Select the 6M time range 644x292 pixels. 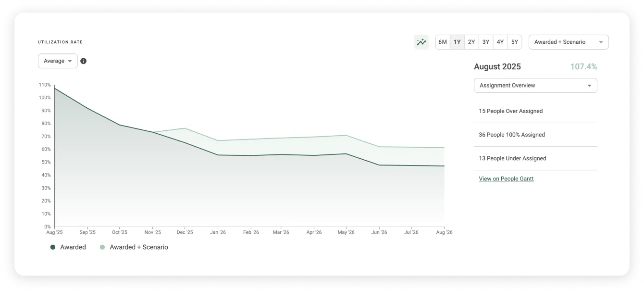pos(443,42)
